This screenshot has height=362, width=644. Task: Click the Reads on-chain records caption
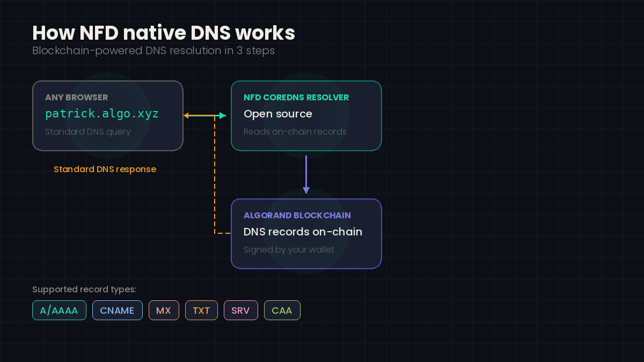pyautogui.click(x=295, y=131)
